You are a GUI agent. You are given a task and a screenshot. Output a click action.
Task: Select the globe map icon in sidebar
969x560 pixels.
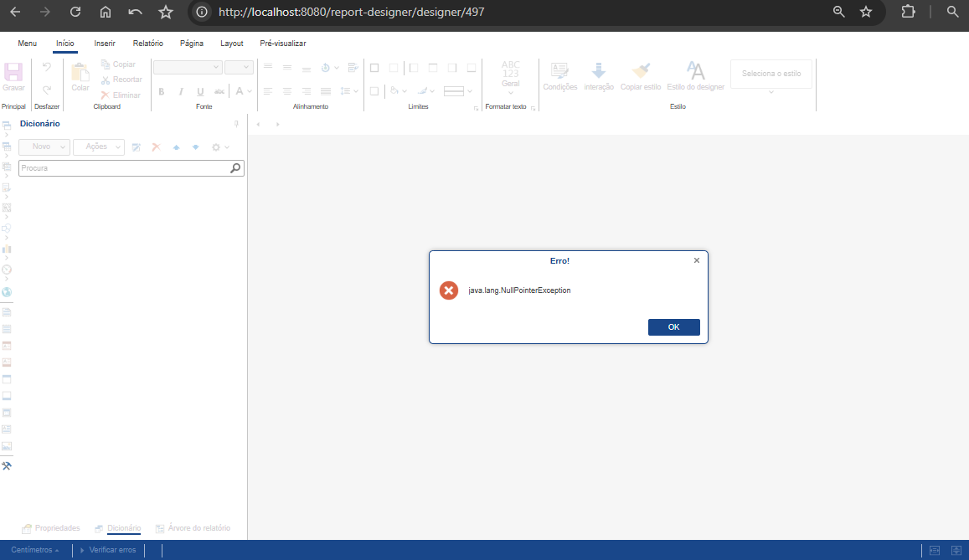[x=7, y=292]
